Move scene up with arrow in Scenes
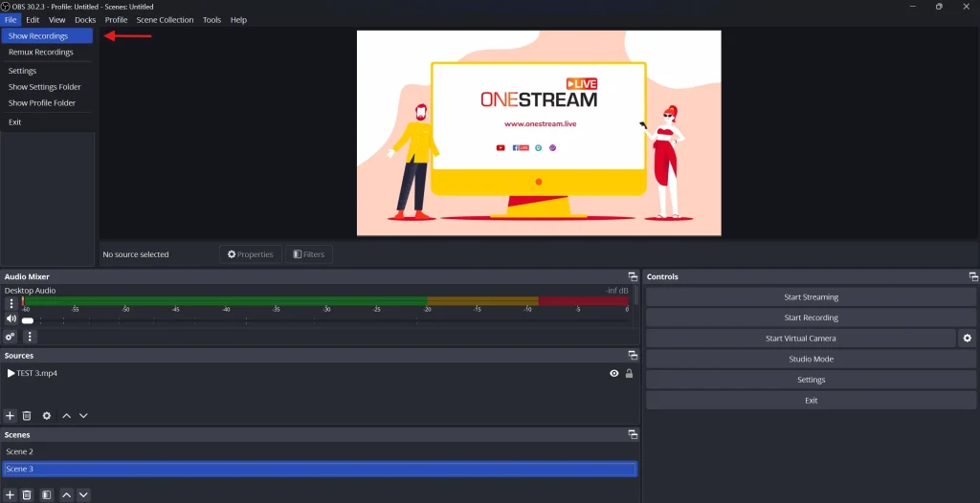Image resolution: width=980 pixels, height=503 pixels. (x=66, y=495)
